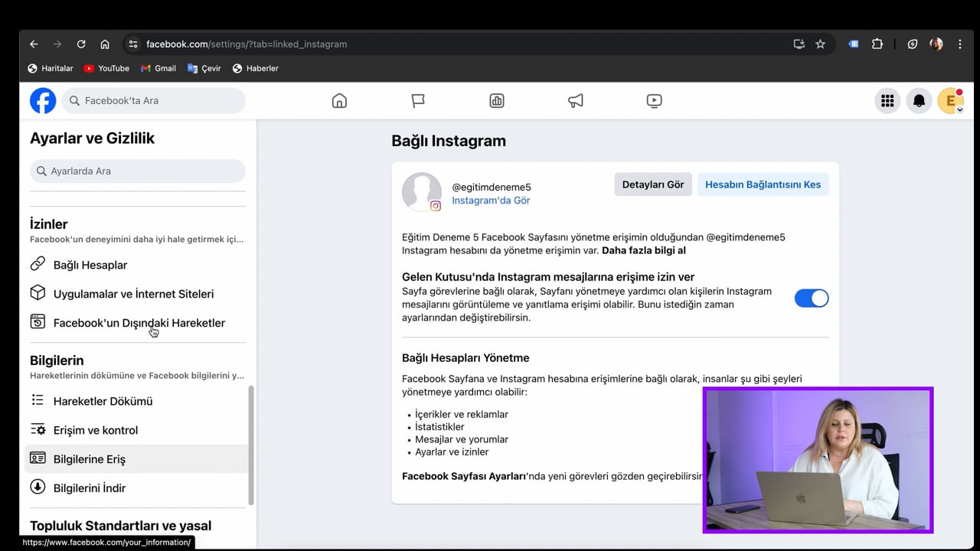Viewport: 980px width, 551px height.
Task: Open the Çevir bookmark
Action: [x=204, y=68]
